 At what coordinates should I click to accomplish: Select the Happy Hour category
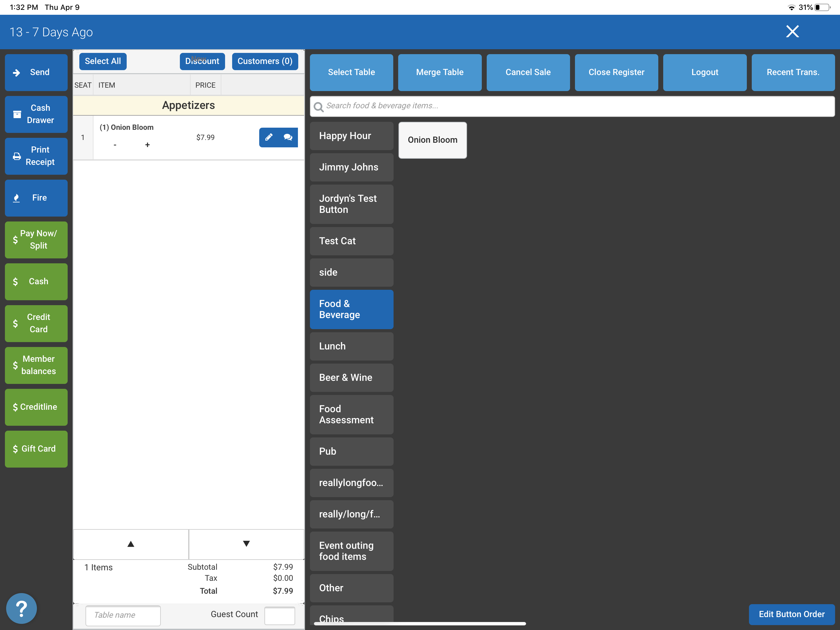[351, 136]
